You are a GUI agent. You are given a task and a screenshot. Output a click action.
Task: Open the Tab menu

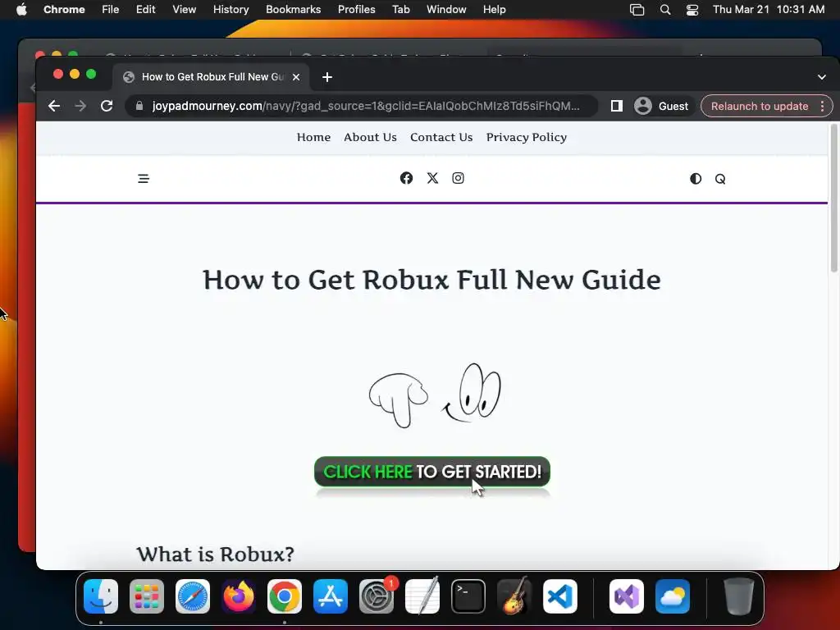[x=400, y=10]
